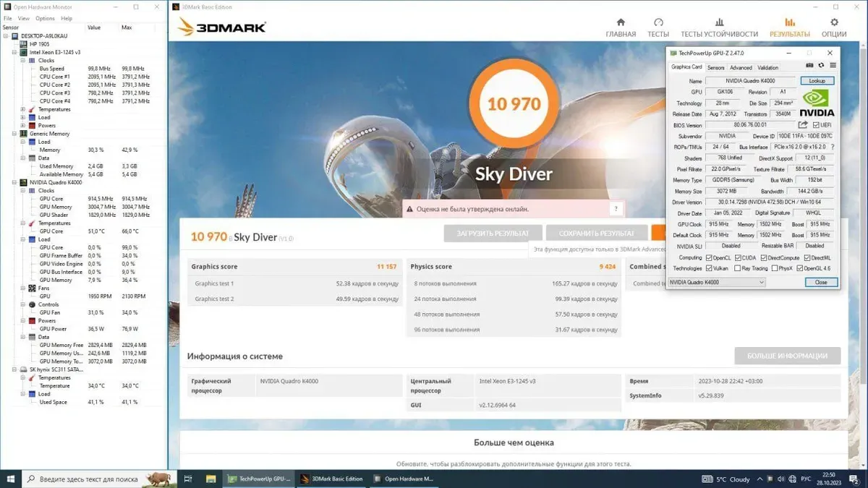
Task: Toggle the Ray Tracing checkbox
Action: pyautogui.click(x=737, y=268)
